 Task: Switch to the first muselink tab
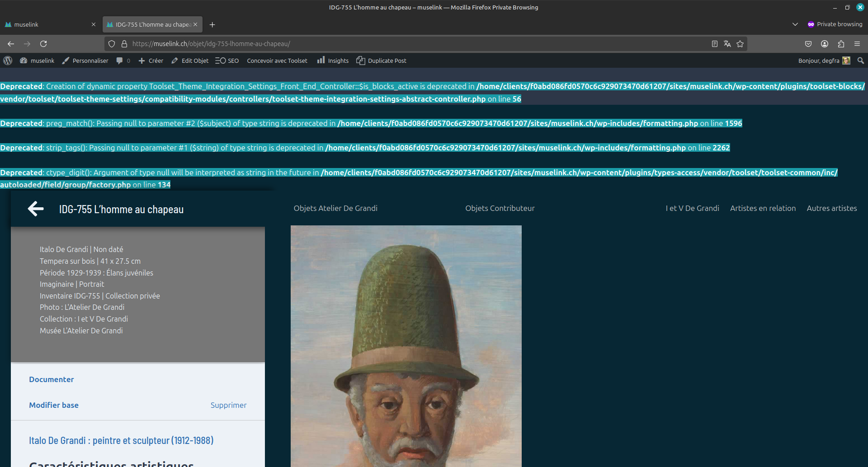click(50, 24)
